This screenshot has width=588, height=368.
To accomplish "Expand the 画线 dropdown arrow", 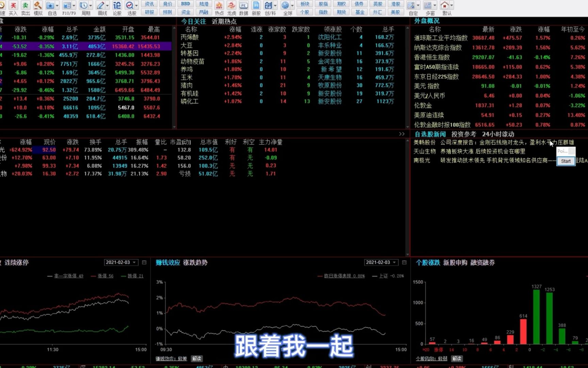I will 108,5.
